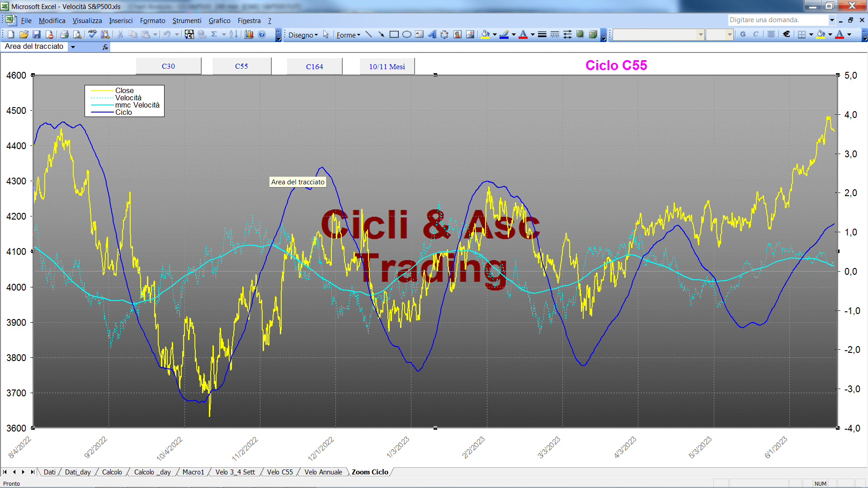Expand drawing fill color dropdown arrow
The image size is (868, 488).
tap(495, 34)
